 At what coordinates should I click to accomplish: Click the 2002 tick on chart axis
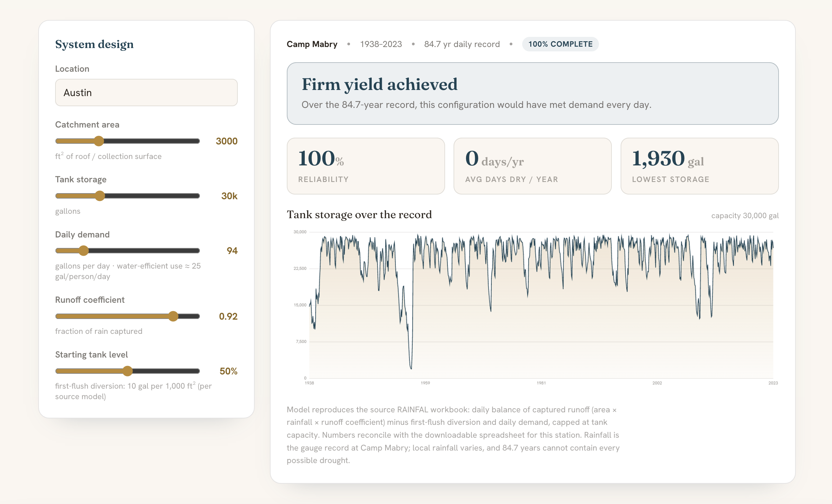coord(657,383)
